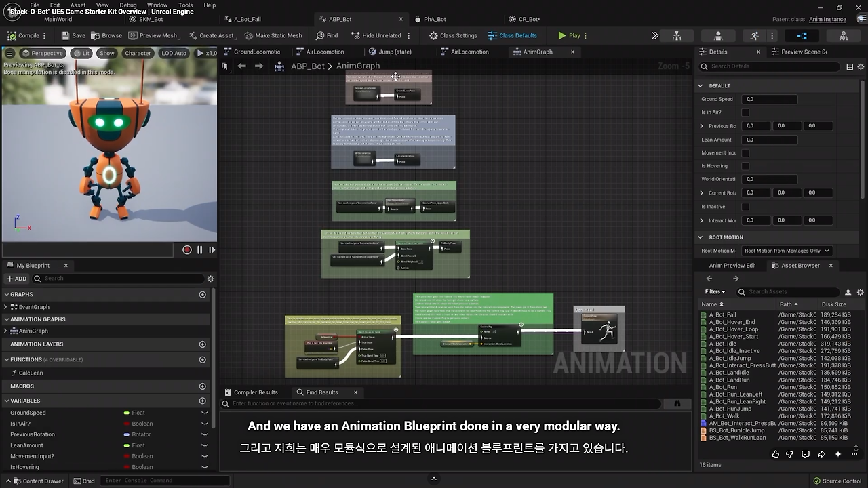The width and height of the screenshot is (868, 488).
Task: Expand the Previous Rotation property
Action: coord(702,126)
